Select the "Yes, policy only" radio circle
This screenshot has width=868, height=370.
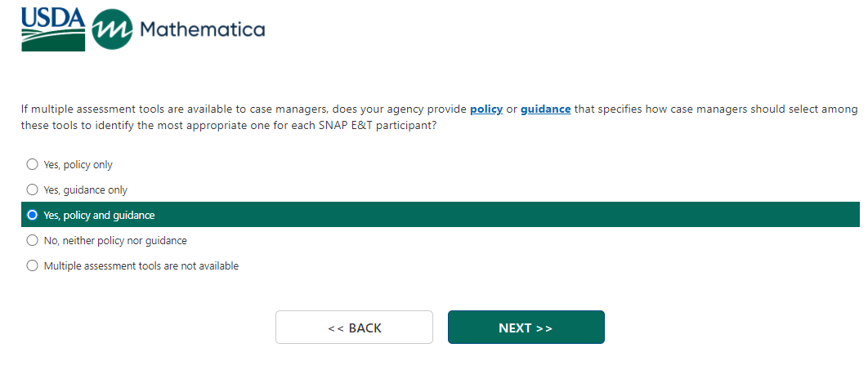(x=33, y=164)
